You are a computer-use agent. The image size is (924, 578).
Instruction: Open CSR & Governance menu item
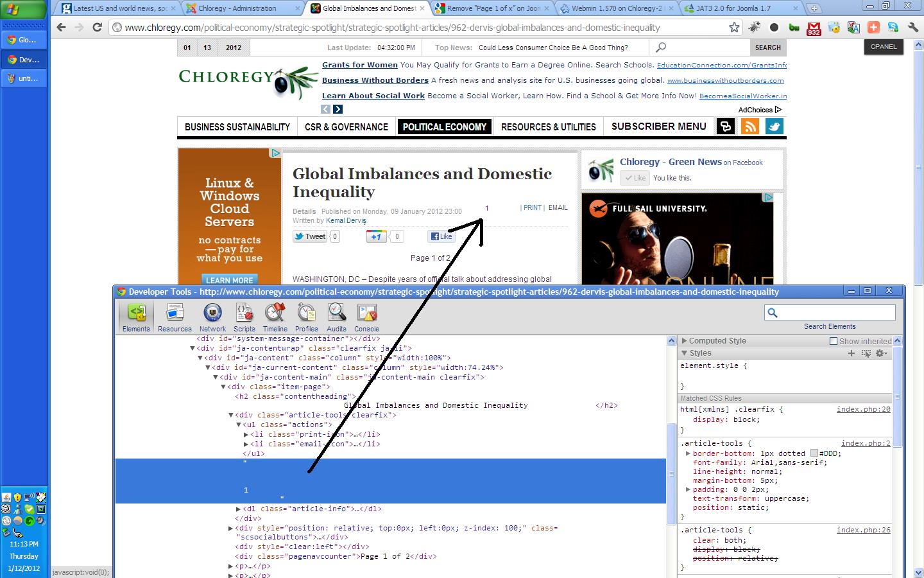click(x=346, y=127)
